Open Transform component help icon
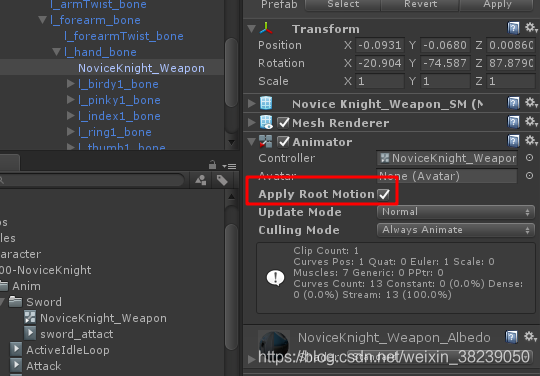The image size is (540, 376). coord(513,28)
